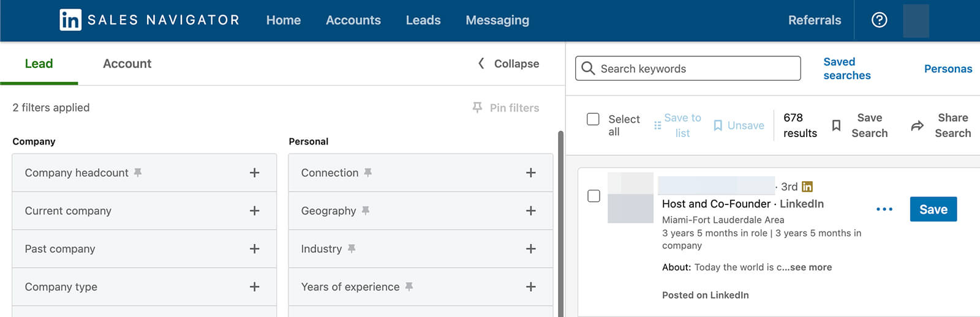Open Referrals in top navigation
The height and width of the screenshot is (317, 980).
click(x=815, y=20)
